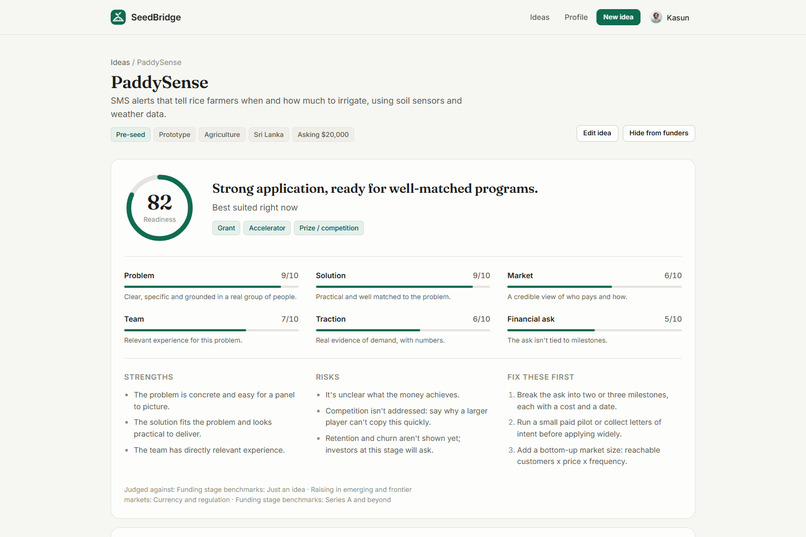The height and width of the screenshot is (537, 806).
Task: Click the Solution score label
Action: 331,275
